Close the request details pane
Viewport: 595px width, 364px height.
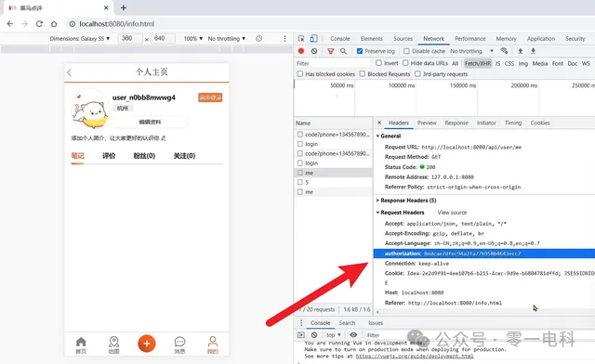(x=379, y=123)
